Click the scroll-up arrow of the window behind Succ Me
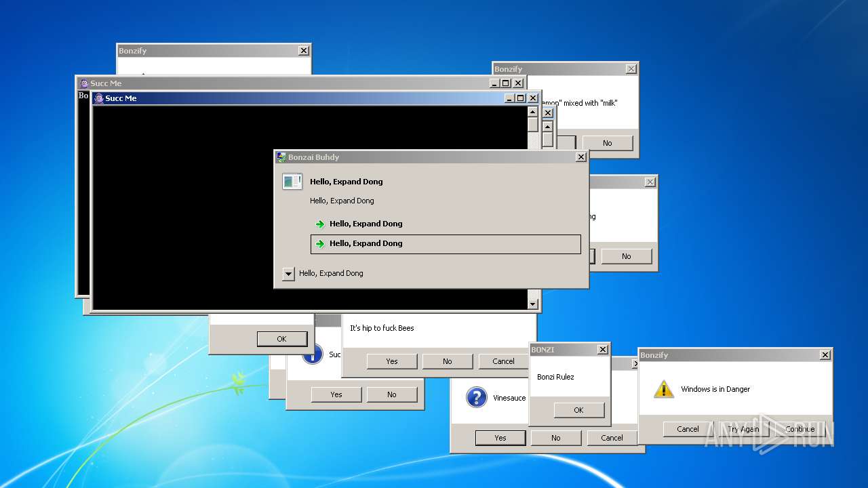 point(547,126)
